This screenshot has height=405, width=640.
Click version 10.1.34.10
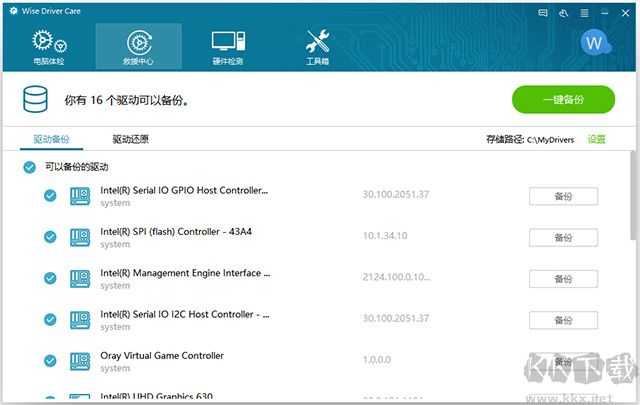(x=385, y=236)
